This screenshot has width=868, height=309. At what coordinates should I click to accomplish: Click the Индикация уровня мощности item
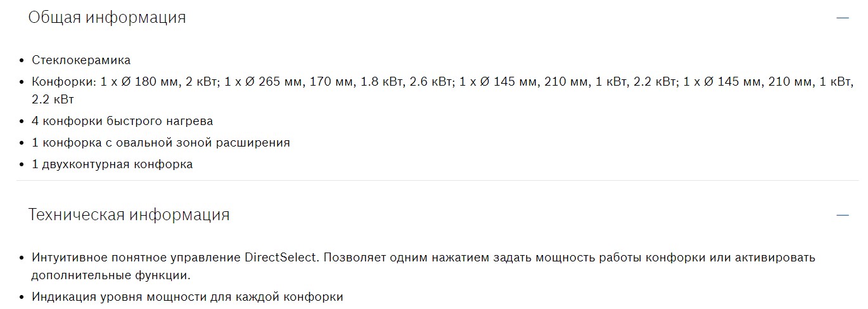pos(187,297)
